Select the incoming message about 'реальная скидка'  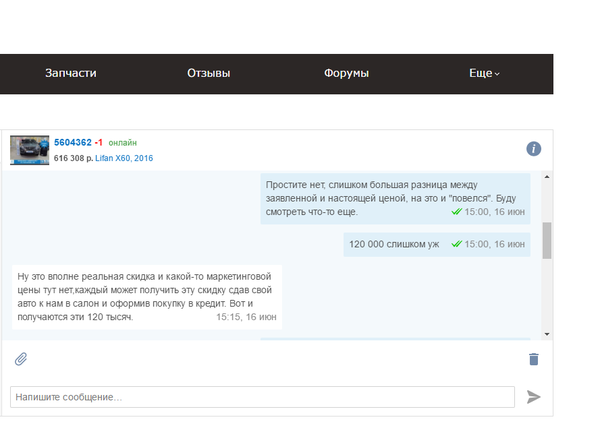(x=146, y=295)
